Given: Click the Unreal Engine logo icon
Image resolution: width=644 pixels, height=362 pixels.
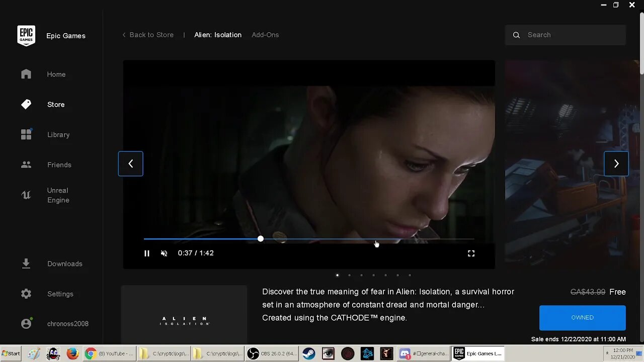Looking at the screenshot, I should (x=26, y=195).
